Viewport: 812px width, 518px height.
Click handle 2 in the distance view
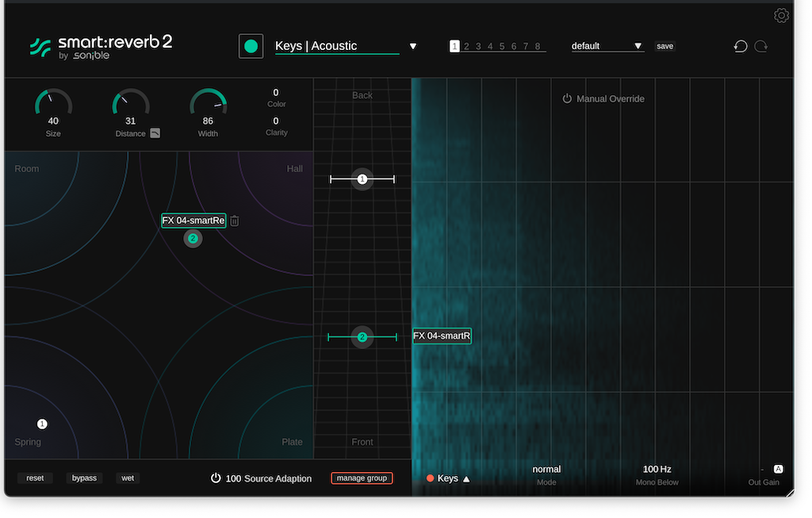pyautogui.click(x=362, y=337)
